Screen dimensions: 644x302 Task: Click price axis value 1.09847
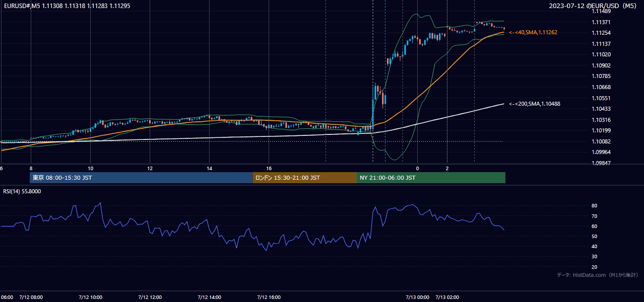click(601, 163)
